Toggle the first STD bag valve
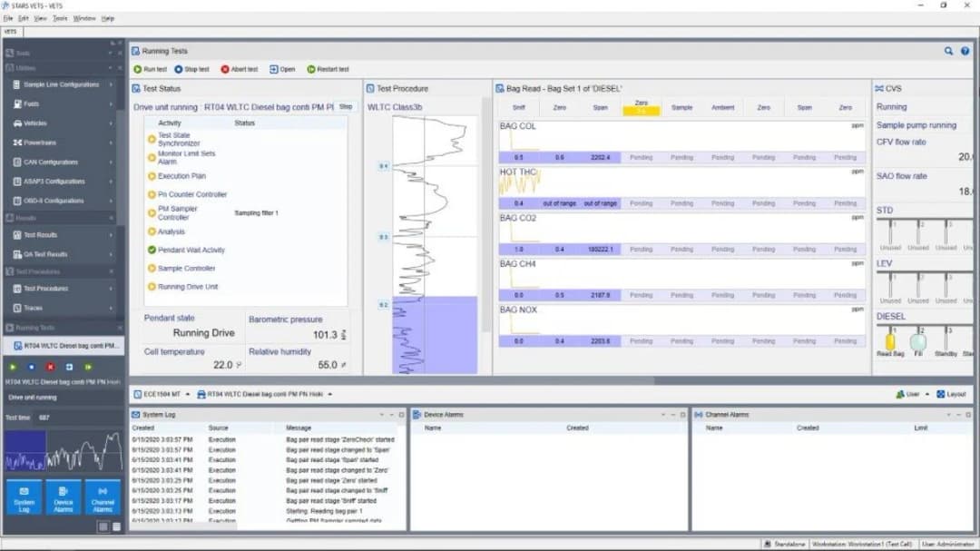 (x=891, y=231)
